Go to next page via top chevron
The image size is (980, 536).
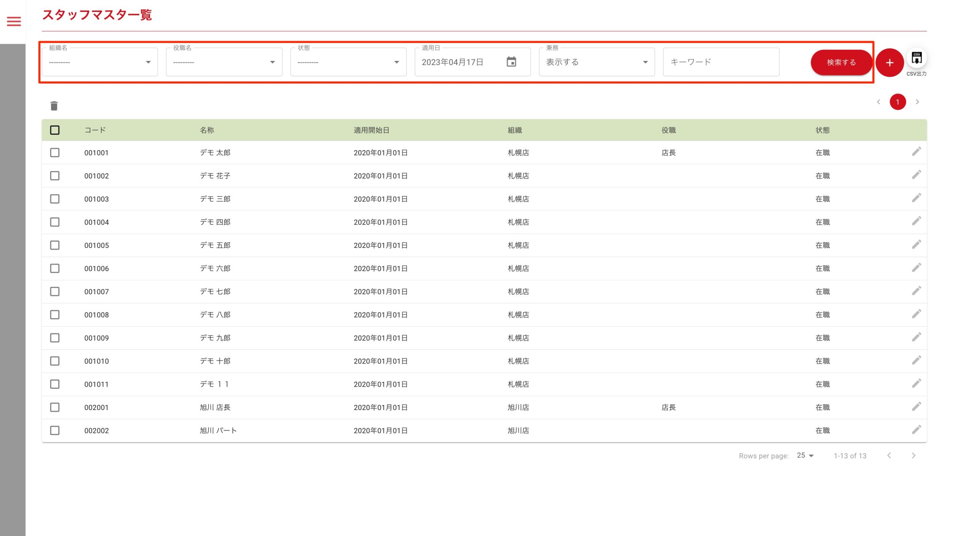917,102
